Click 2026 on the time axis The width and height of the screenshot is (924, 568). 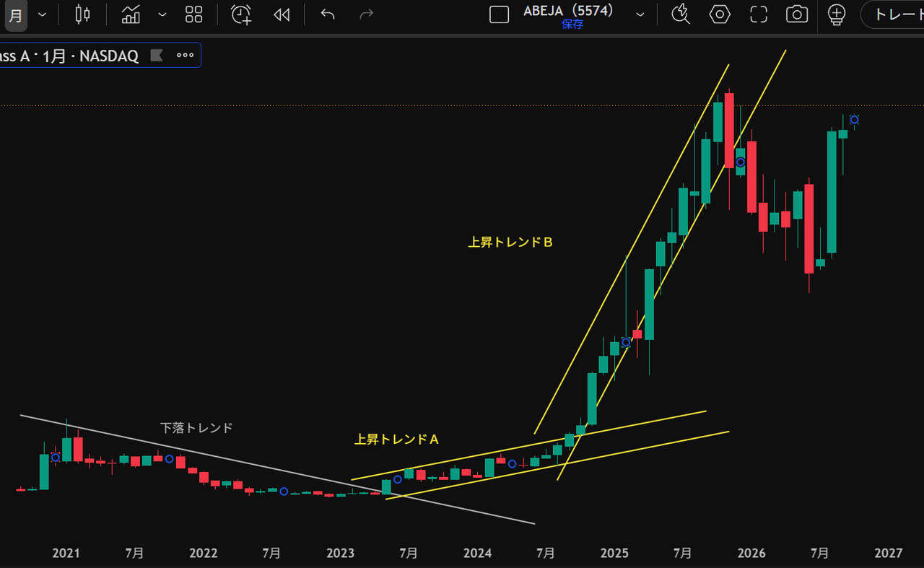tap(751, 553)
